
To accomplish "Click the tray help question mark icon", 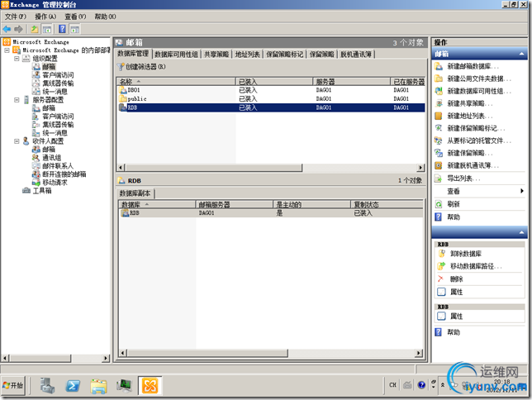I will [x=421, y=385].
